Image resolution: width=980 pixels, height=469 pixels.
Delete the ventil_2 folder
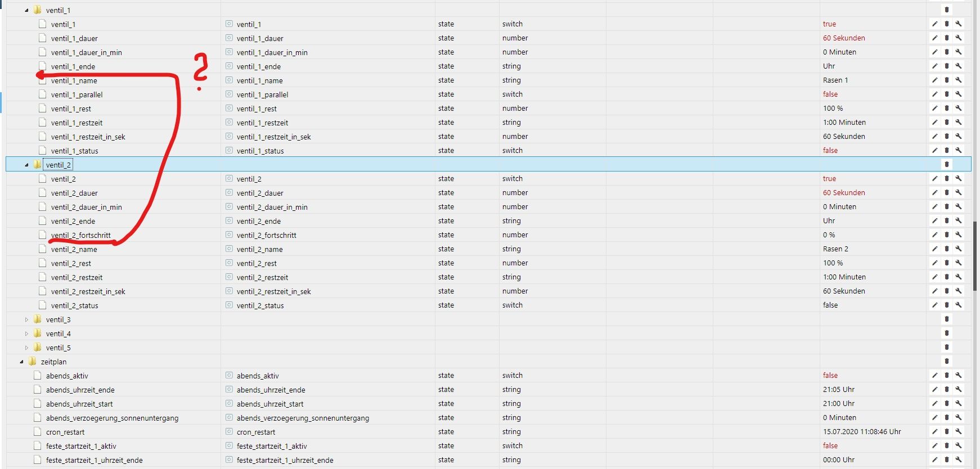click(x=947, y=164)
